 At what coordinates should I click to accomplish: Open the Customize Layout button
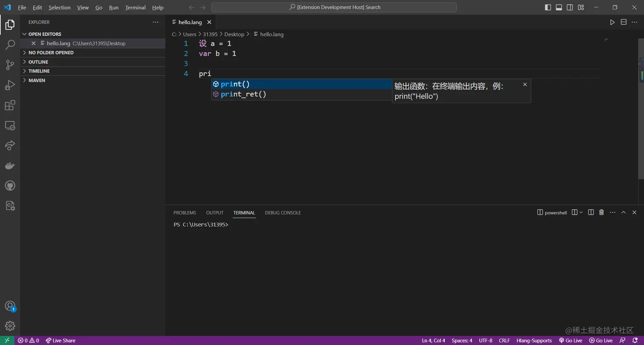[581, 7]
